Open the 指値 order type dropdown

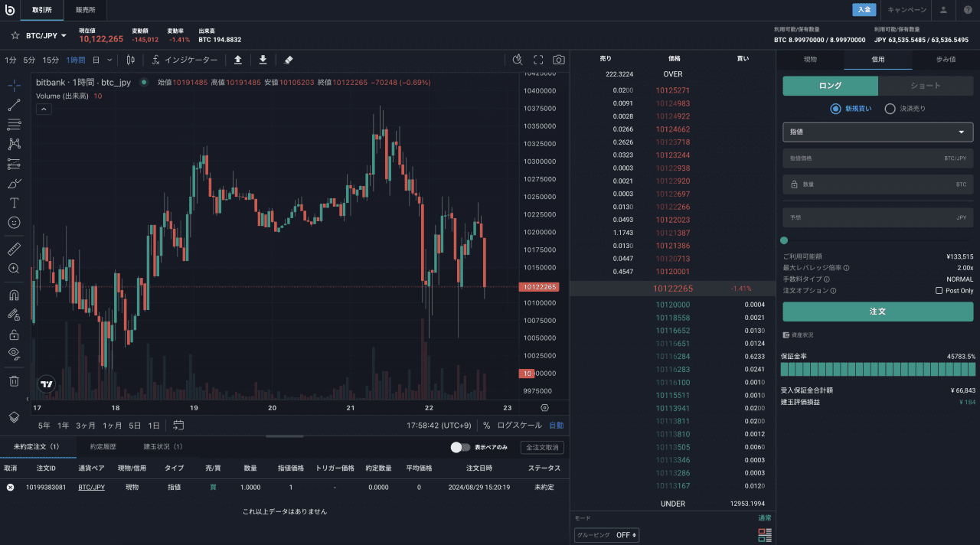pos(877,132)
